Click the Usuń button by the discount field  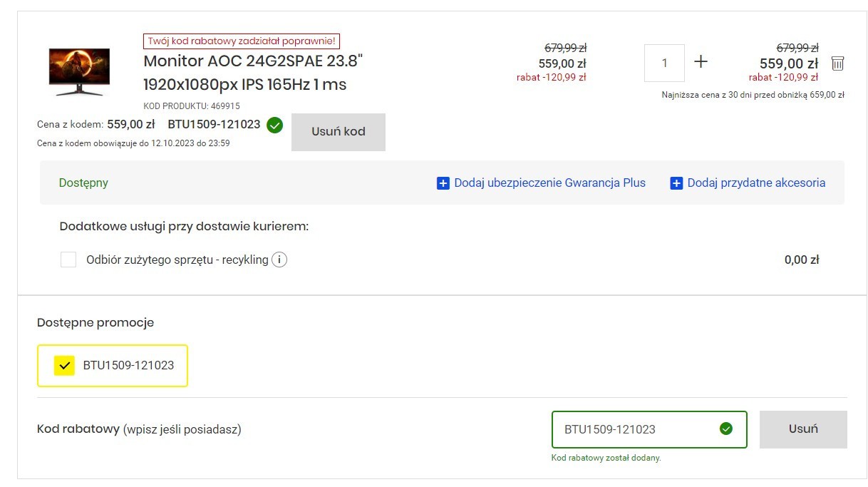(x=803, y=429)
